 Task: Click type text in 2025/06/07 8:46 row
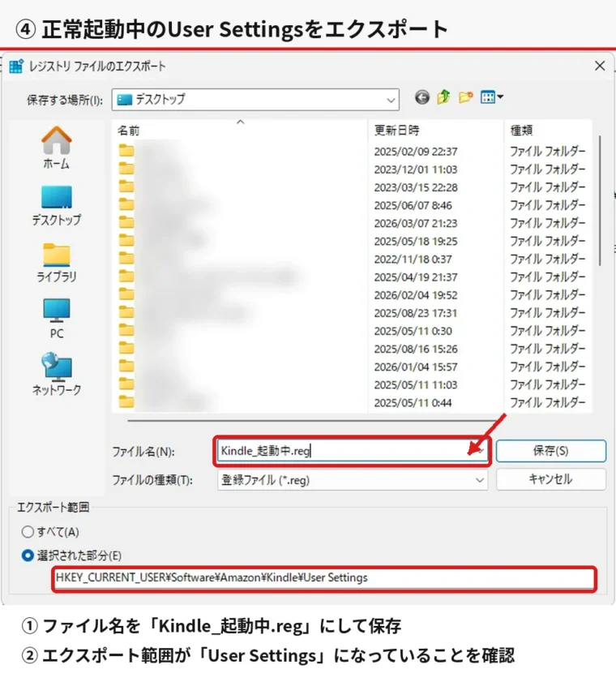(x=547, y=205)
